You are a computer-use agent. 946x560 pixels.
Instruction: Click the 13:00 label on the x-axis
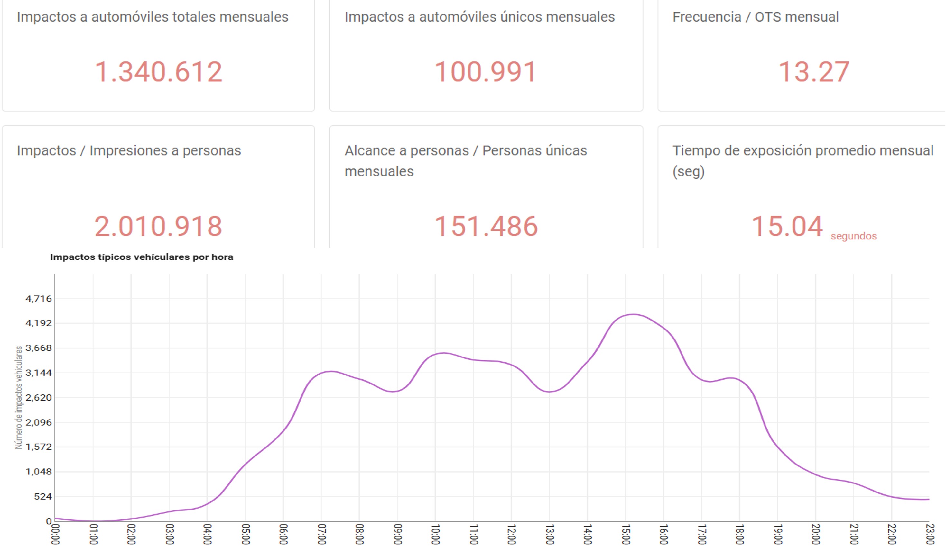(x=550, y=534)
